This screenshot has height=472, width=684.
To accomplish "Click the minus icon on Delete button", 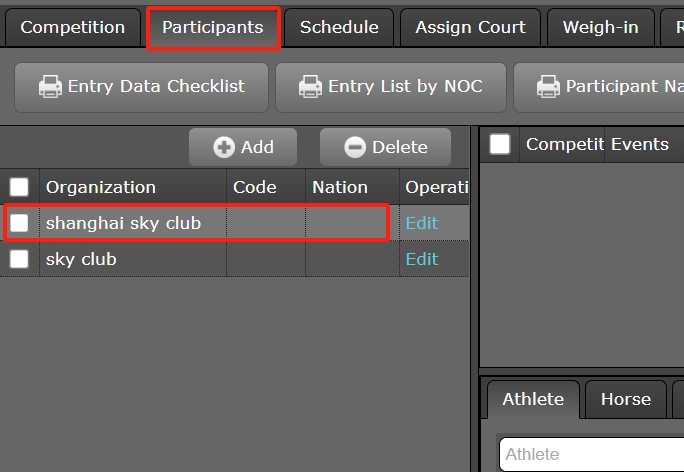I will pyautogui.click(x=355, y=147).
